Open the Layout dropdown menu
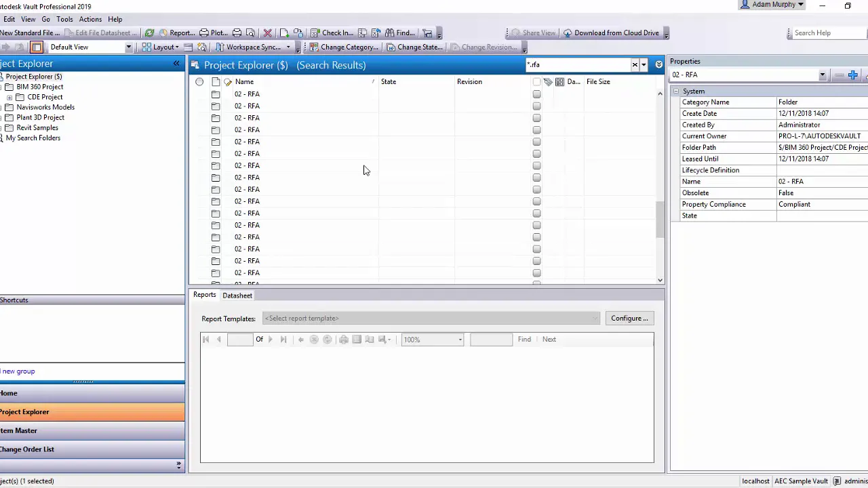868x488 pixels. (160, 47)
